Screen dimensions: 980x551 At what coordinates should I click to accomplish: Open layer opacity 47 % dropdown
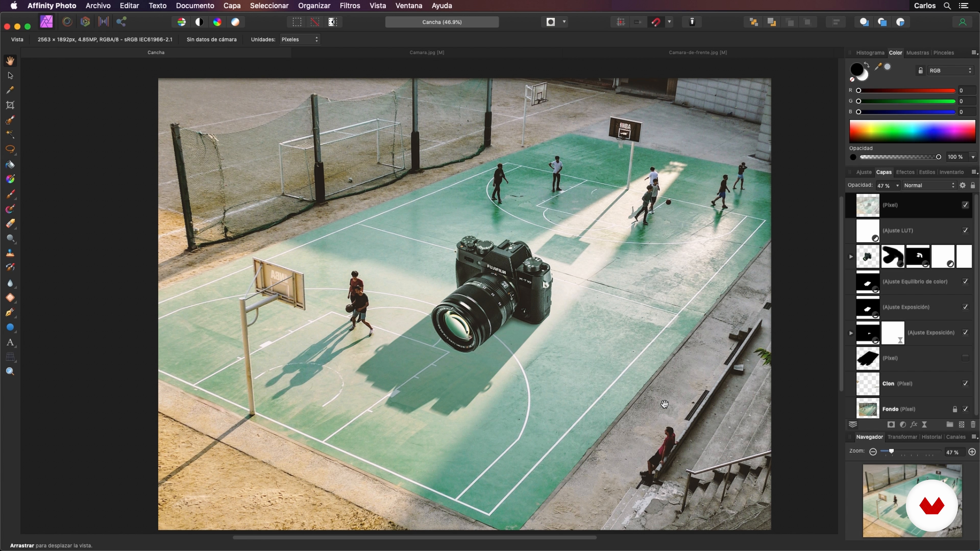(898, 185)
